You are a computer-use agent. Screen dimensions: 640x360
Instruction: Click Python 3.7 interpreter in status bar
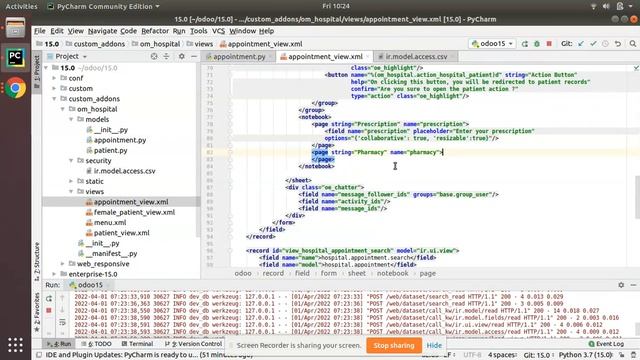coord(585,355)
